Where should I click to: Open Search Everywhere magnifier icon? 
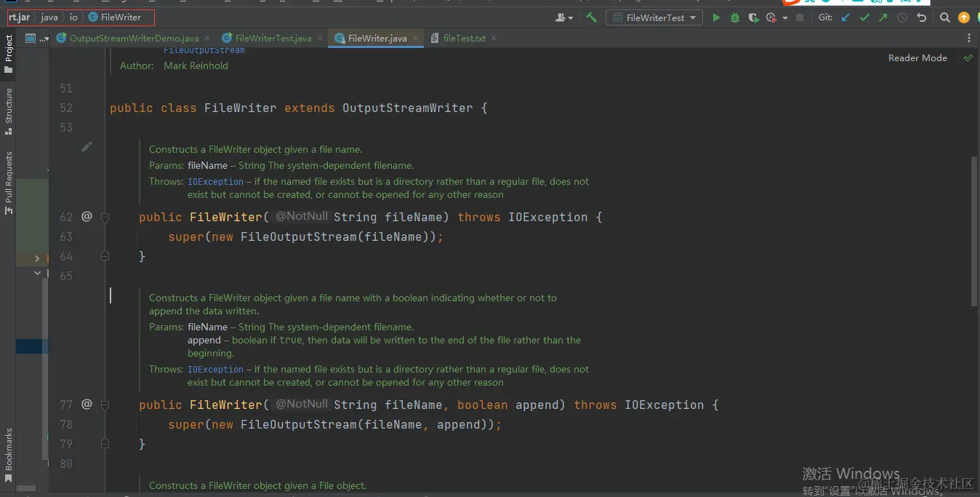(944, 17)
